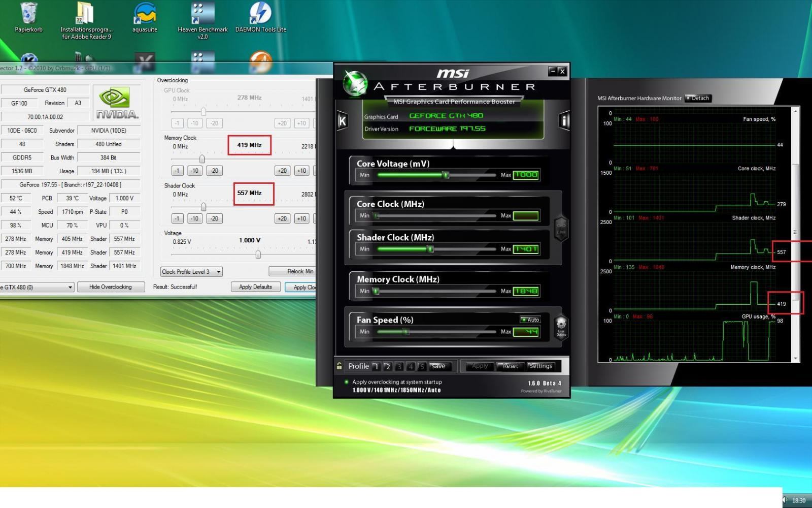Launch Kombustor via Afterburner's K button
The image size is (812, 508).
coord(342,121)
